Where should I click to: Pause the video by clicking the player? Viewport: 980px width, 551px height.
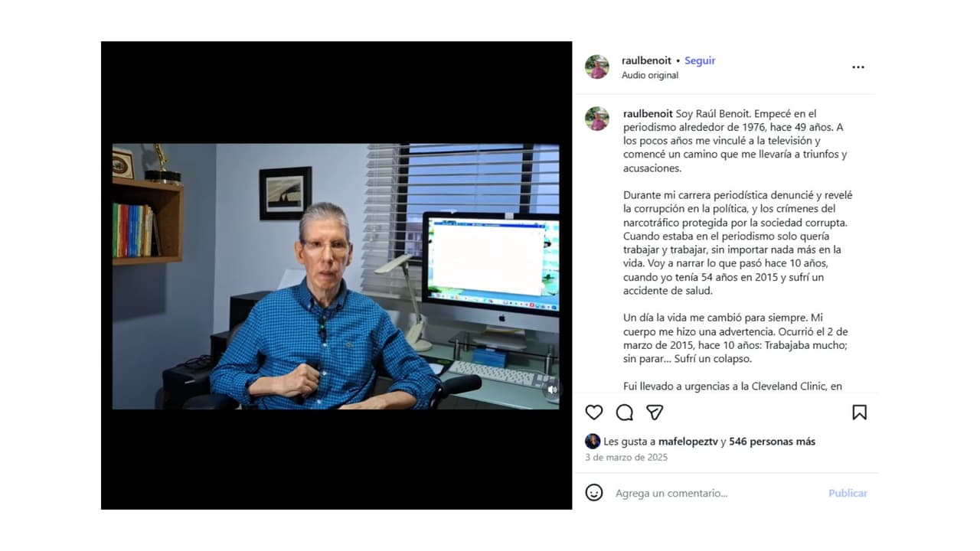pos(335,275)
